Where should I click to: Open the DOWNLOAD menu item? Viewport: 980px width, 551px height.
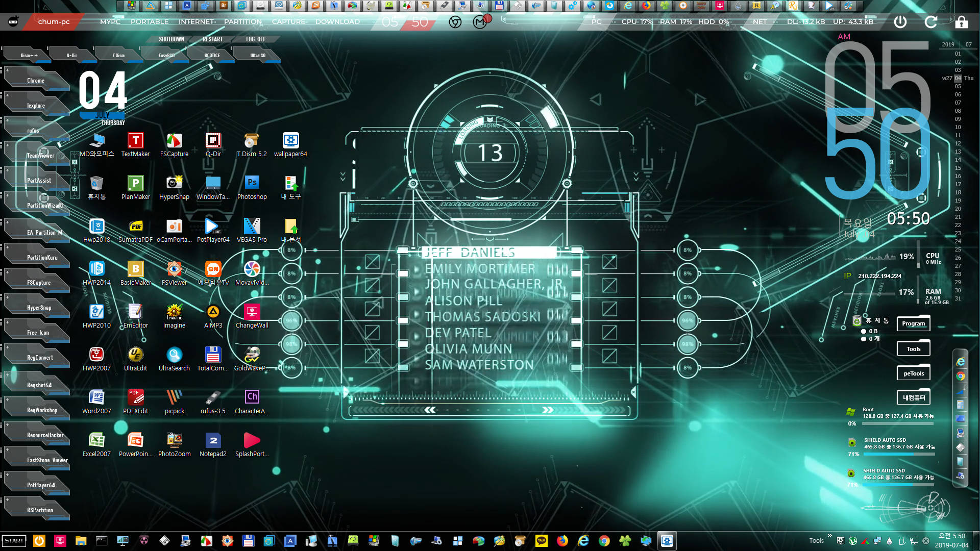pos(337,22)
